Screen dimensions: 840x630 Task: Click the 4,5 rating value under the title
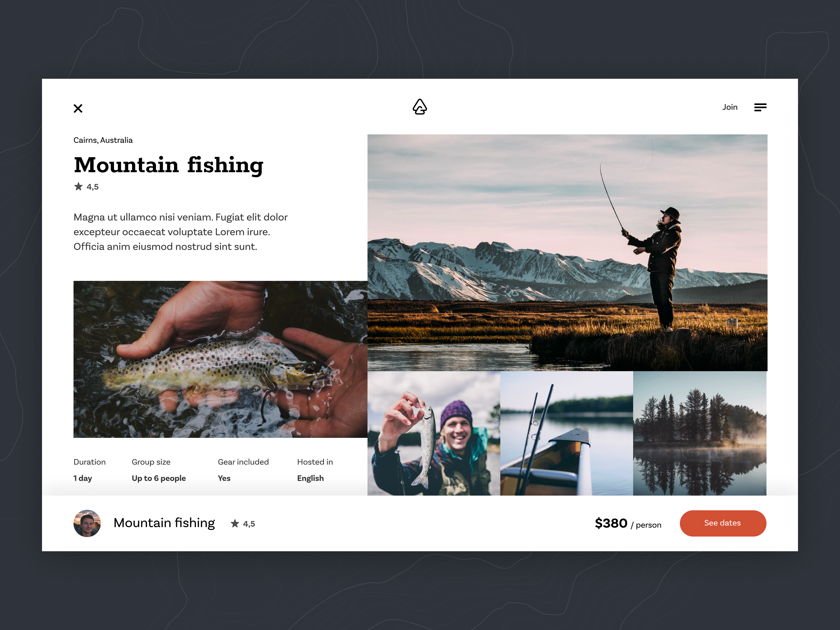click(x=93, y=187)
